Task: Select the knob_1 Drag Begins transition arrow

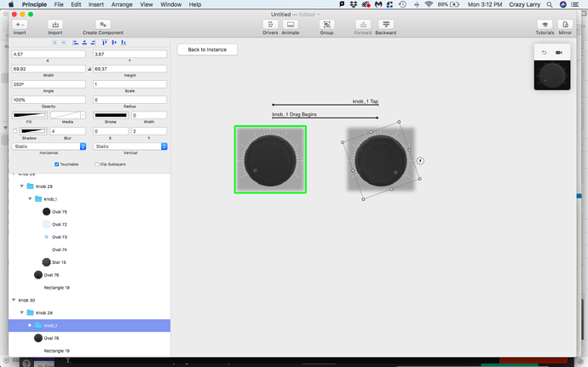Action: coord(326,118)
